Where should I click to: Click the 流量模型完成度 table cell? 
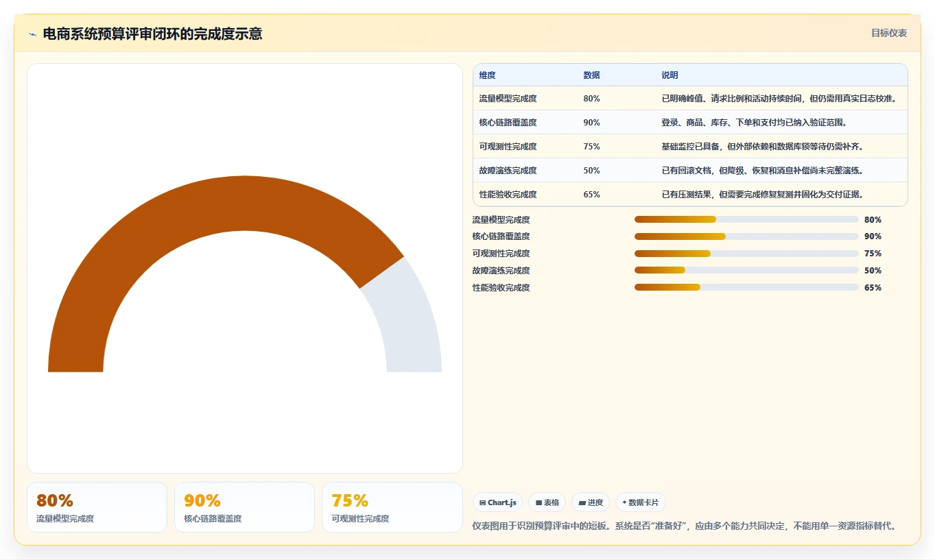(x=508, y=99)
